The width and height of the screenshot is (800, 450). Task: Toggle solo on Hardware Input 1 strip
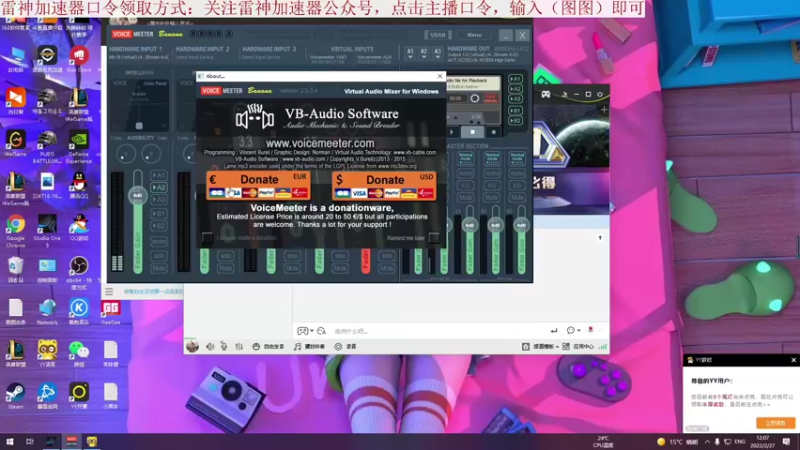159,256
